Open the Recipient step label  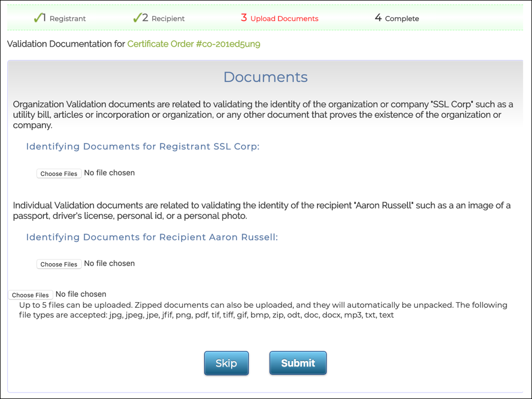click(x=167, y=19)
